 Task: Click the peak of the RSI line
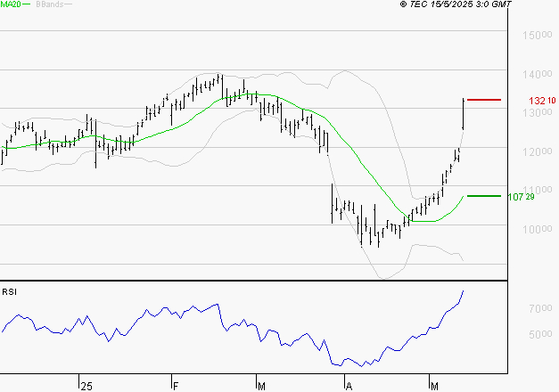(463, 291)
